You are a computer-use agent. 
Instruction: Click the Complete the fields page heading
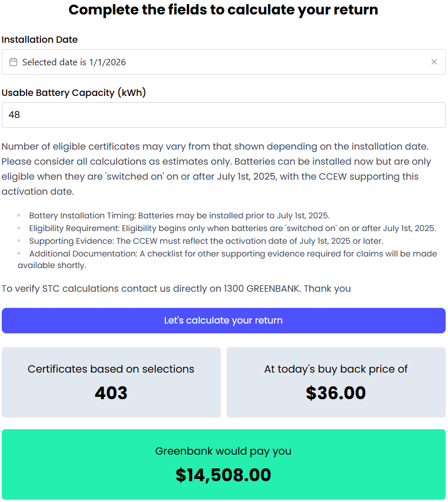coord(223,10)
